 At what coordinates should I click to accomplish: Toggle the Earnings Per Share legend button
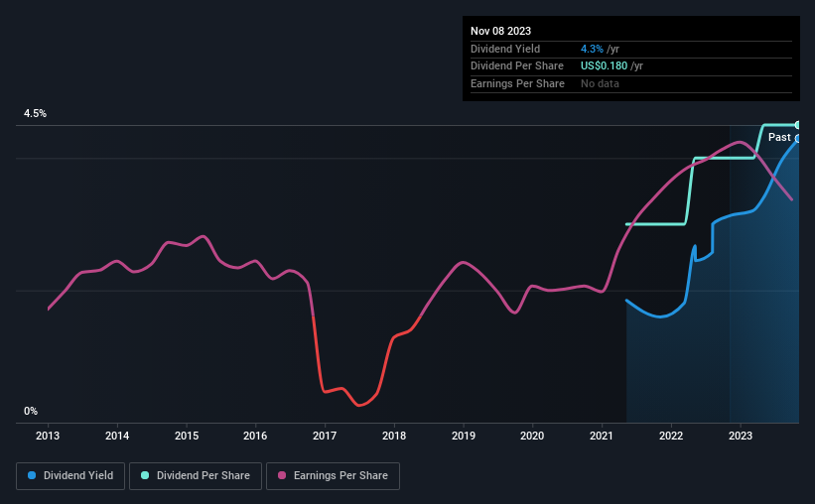(333, 476)
